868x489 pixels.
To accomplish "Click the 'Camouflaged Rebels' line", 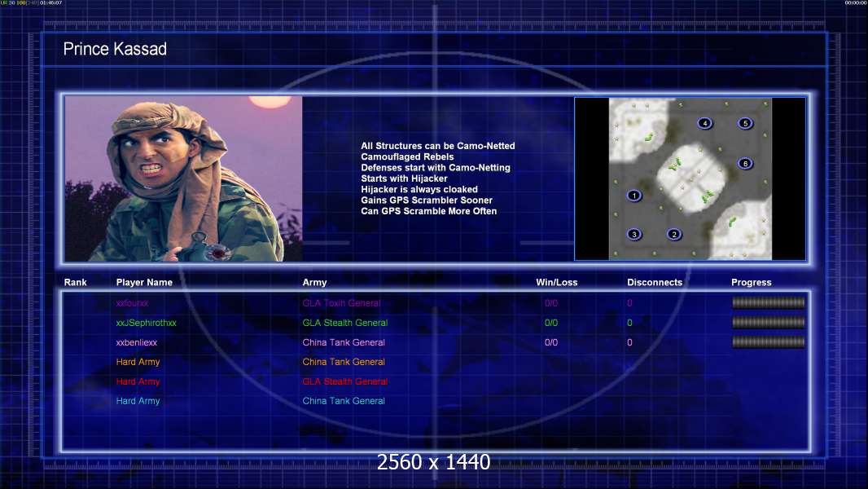I will [x=407, y=156].
